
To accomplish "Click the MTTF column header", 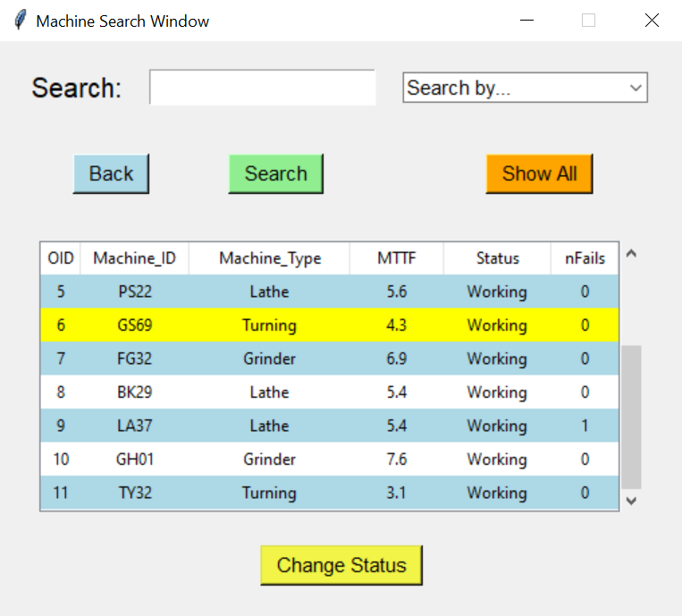I will (397, 258).
